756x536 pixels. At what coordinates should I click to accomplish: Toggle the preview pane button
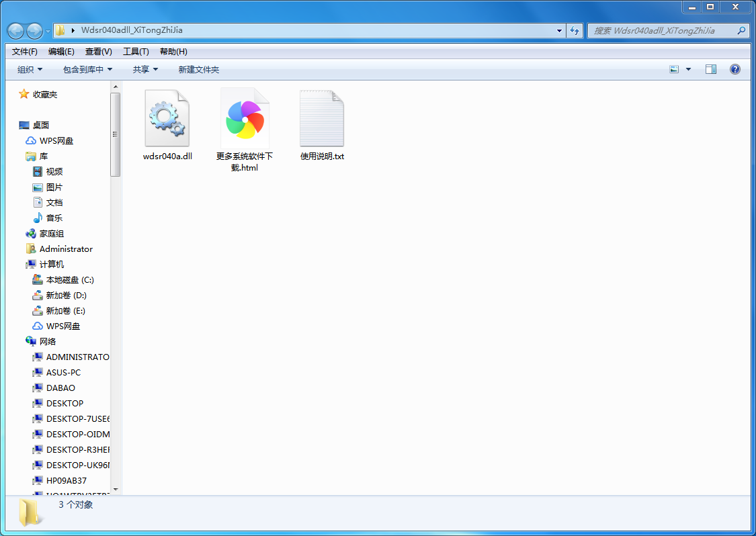(x=711, y=69)
